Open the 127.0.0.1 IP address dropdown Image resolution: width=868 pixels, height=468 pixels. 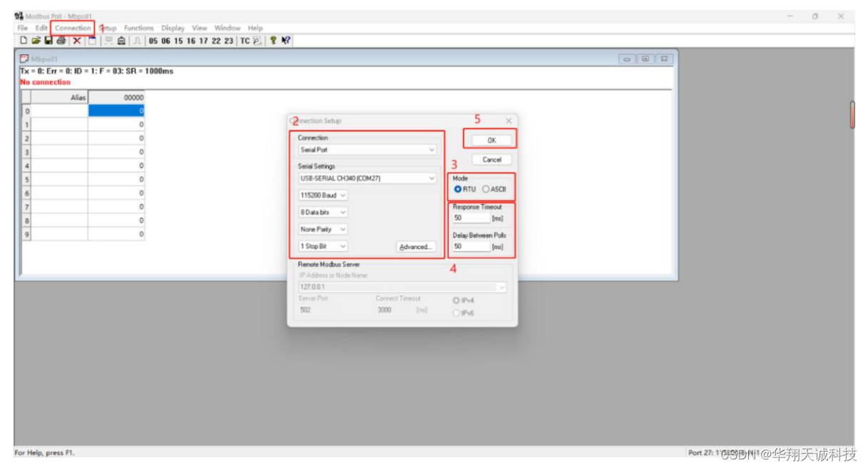402,287
